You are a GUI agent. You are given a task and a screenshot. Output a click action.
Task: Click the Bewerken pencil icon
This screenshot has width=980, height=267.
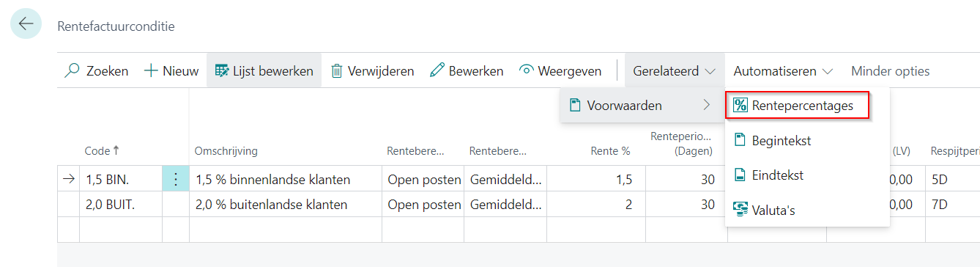[x=437, y=71]
